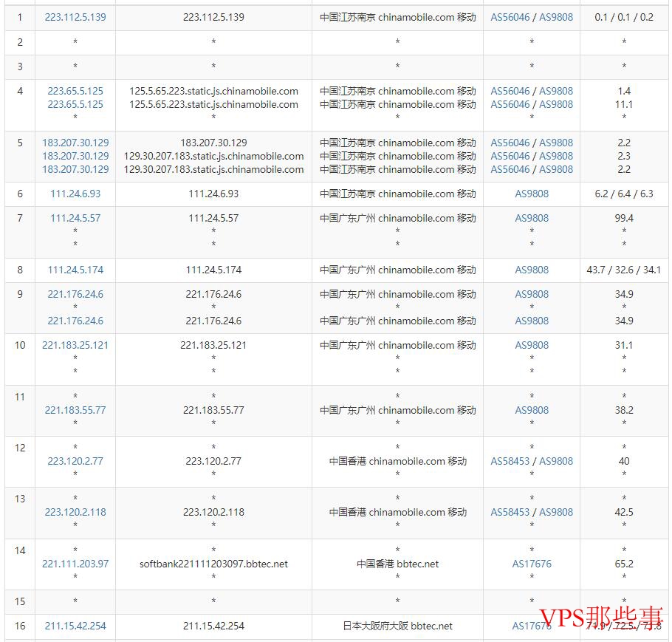Select latency value 43.7 / 32.6 / 34.1

pyautogui.click(x=623, y=270)
